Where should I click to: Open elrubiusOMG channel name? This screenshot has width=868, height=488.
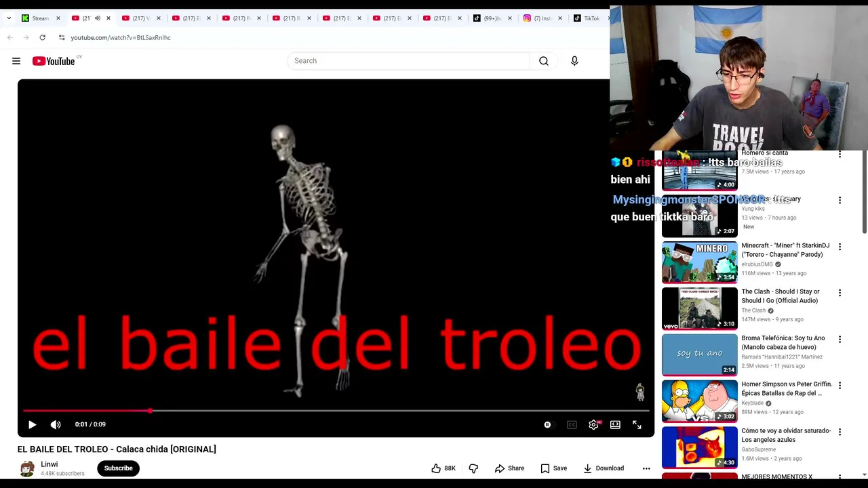click(x=757, y=264)
